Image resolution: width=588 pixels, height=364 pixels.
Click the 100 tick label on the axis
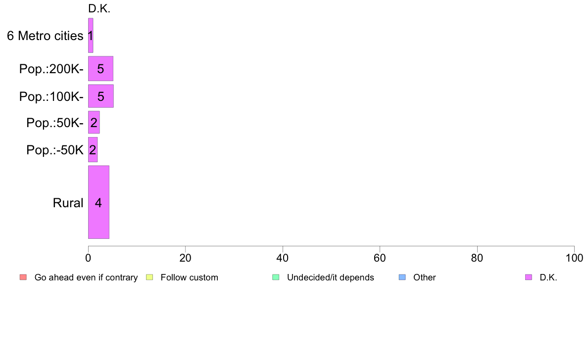[x=574, y=258]
